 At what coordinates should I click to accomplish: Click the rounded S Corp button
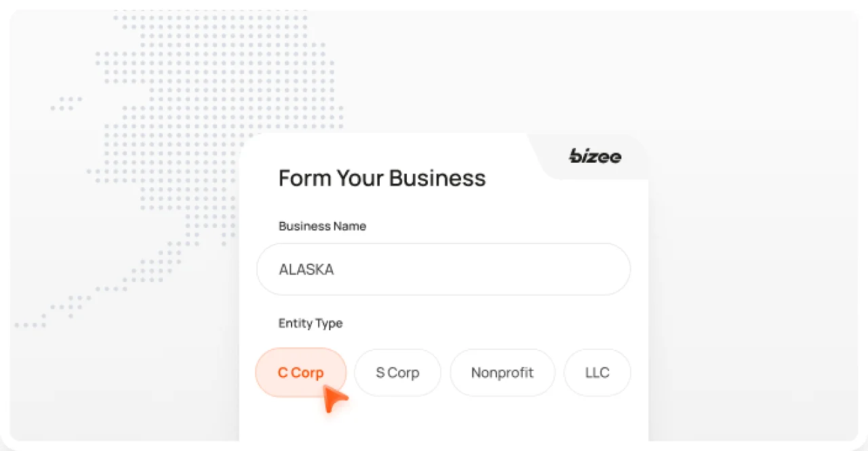pyautogui.click(x=397, y=372)
